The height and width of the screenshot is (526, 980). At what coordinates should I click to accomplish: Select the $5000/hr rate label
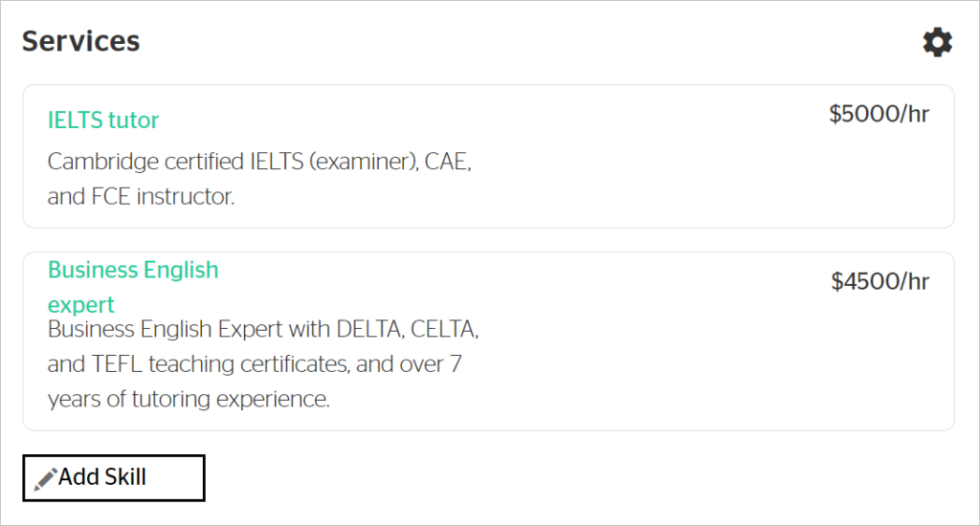point(879,115)
